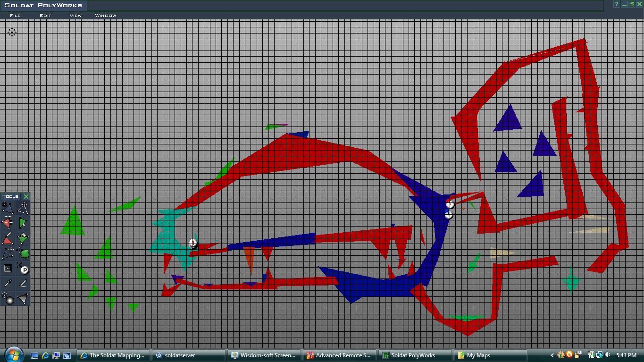Open the Edit menu
The width and height of the screenshot is (644, 362).
[x=45, y=16]
